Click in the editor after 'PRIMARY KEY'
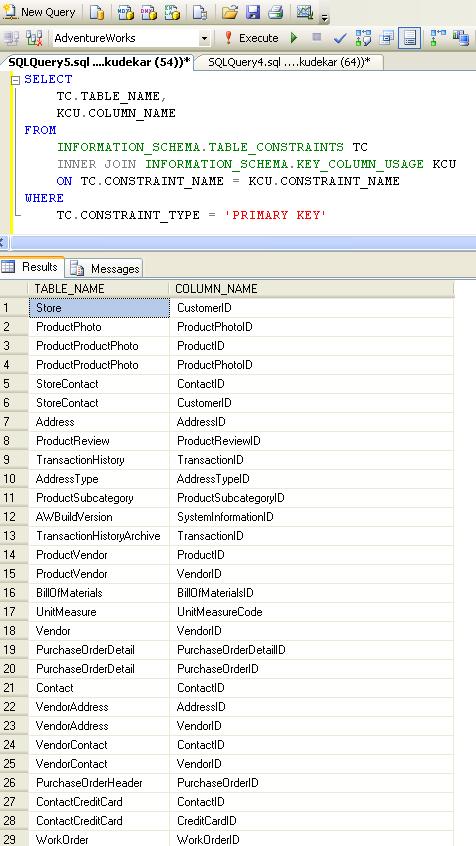This screenshot has height=846, width=476. (x=328, y=215)
